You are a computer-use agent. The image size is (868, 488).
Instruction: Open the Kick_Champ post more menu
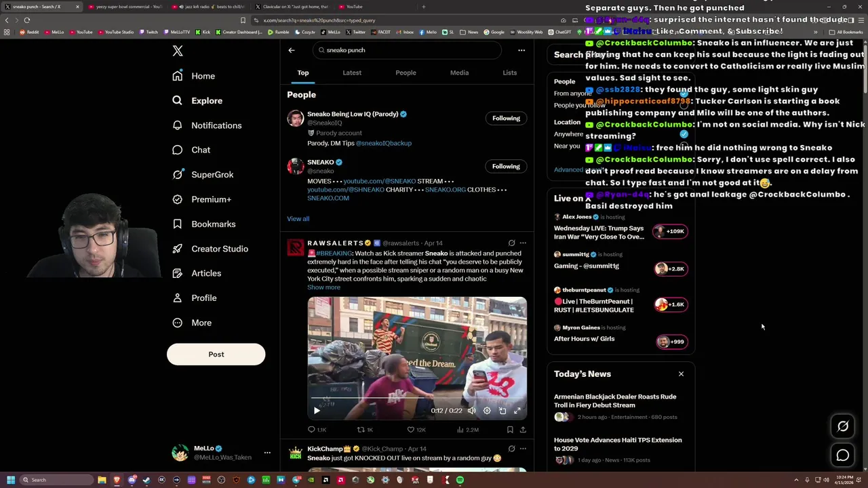(x=522, y=449)
